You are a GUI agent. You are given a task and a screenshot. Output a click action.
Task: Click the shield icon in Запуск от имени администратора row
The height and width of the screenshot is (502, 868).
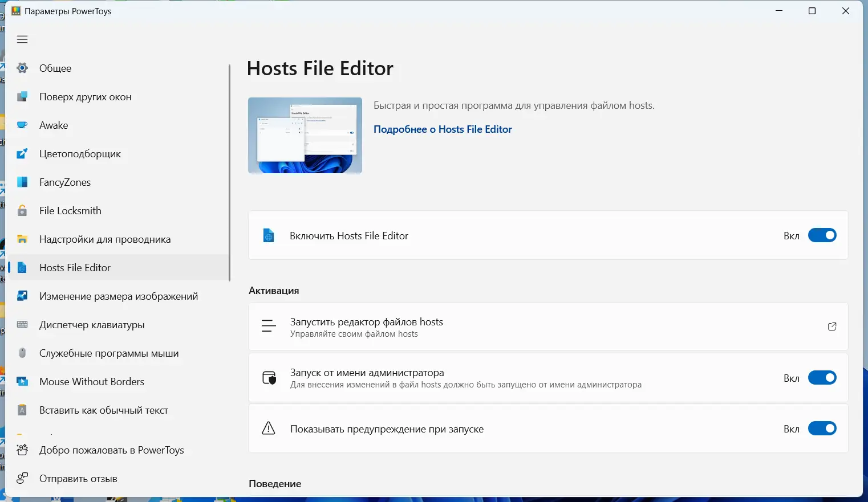click(269, 378)
